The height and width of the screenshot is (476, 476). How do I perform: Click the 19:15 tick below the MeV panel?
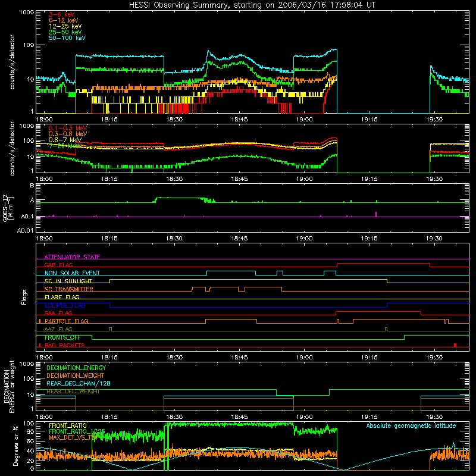(369, 179)
